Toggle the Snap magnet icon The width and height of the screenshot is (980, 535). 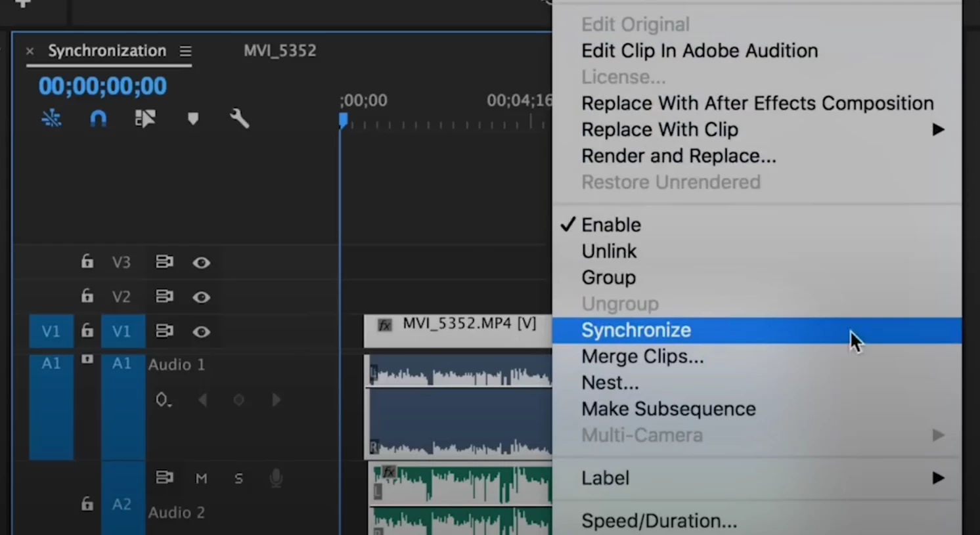(x=98, y=119)
